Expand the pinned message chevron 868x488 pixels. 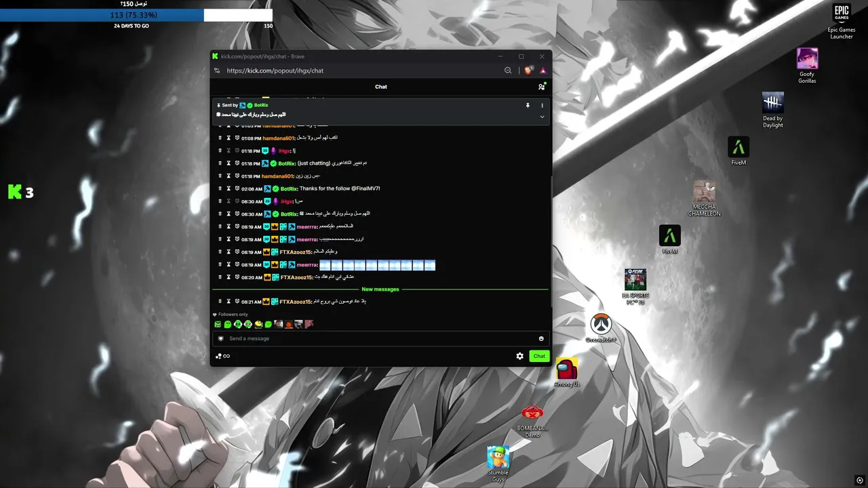coord(542,117)
